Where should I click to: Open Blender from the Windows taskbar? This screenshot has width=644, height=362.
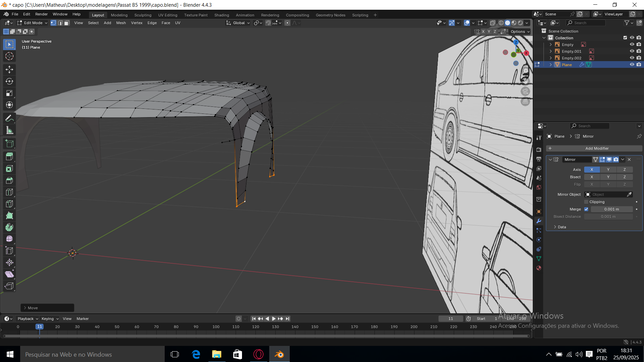coord(279,354)
